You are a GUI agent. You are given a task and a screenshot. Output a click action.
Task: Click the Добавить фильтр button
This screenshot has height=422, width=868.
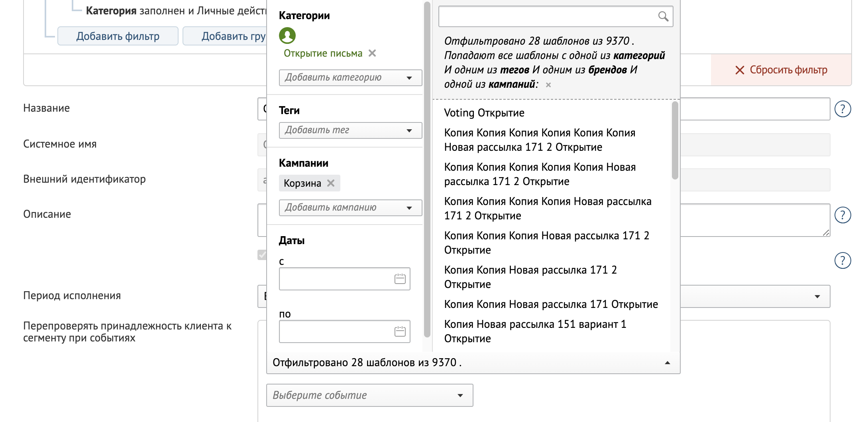coord(118,36)
